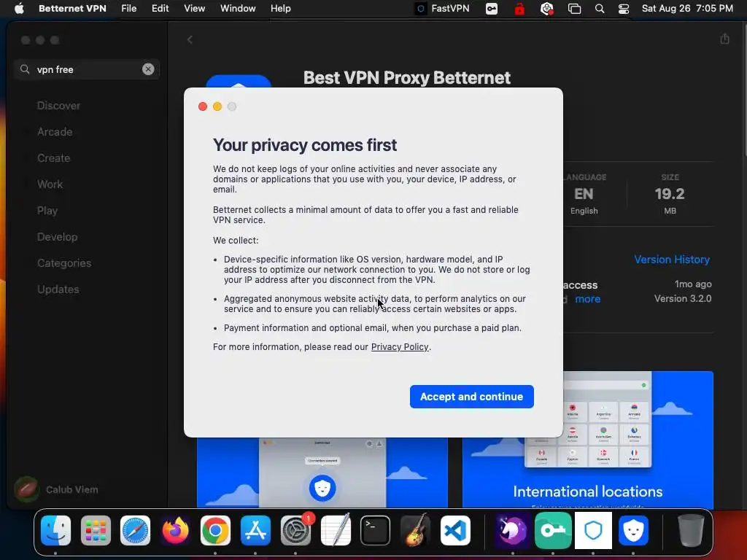Open the white shield outline app in Dock

click(593, 530)
